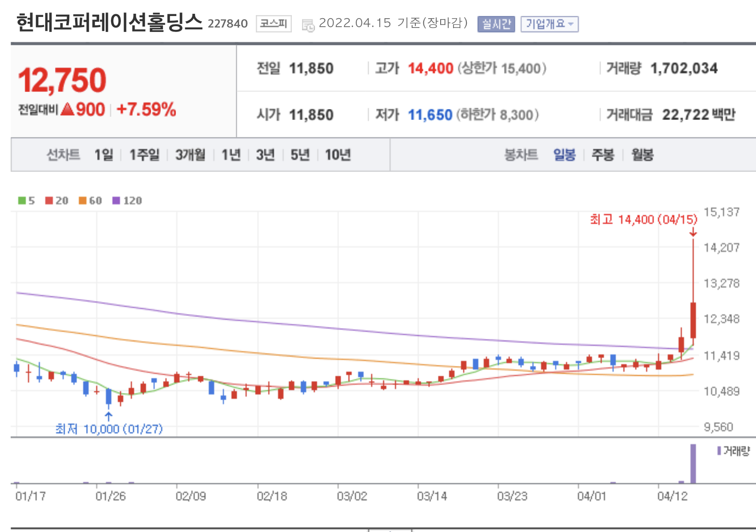Click the calendar clock icon beside the date
This screenshot has width=756, height=532.
(308, 25)
